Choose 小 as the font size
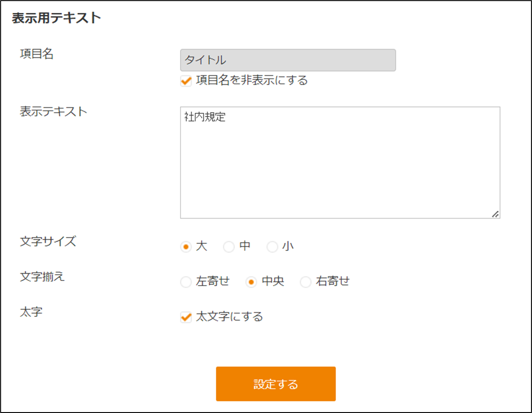532x413 pixels. point(272,247)
